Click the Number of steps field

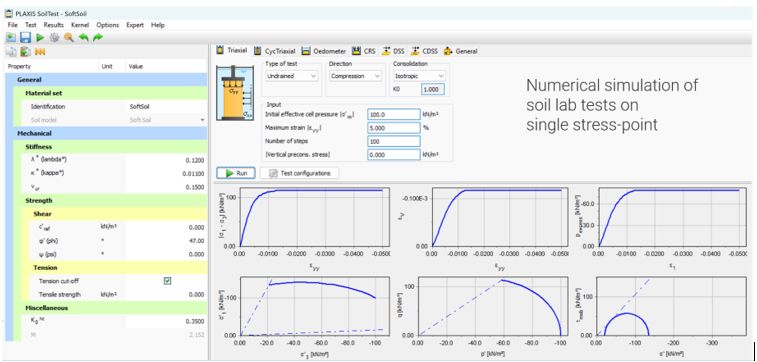[394, 141]
